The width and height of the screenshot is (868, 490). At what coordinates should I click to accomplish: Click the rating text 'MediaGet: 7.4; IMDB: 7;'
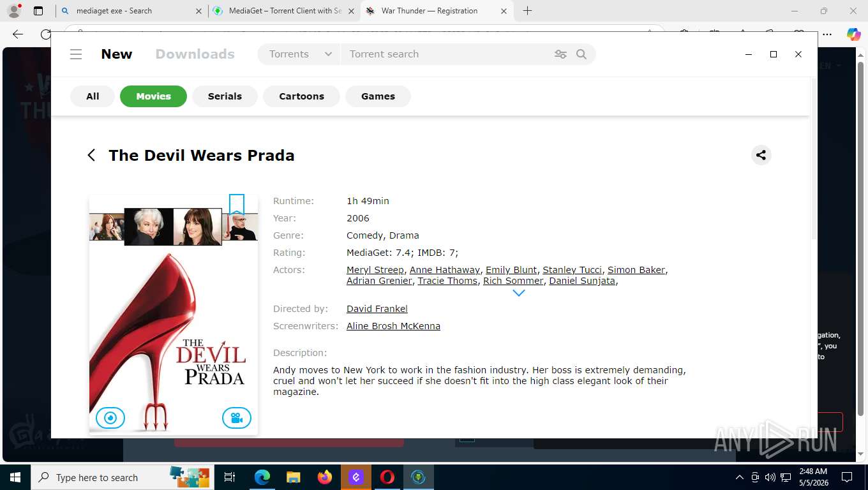tap(403, 253)
